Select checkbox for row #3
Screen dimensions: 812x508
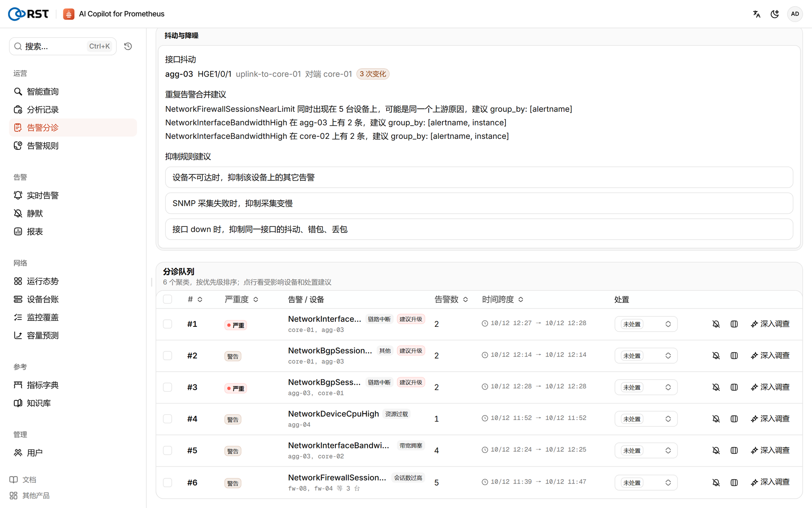(167, 387)
